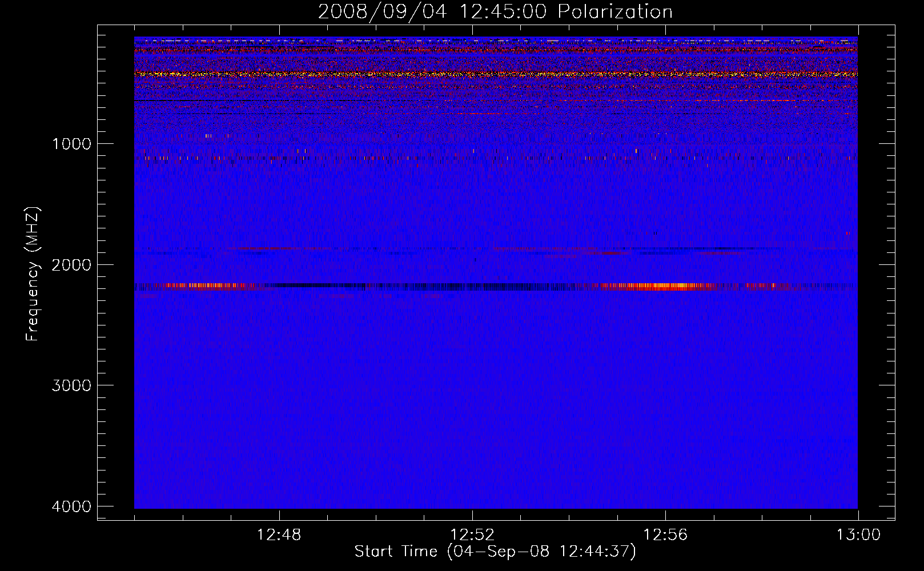Select the 1000 frequency tick label
924x571 pixels.
coord(71,144)
